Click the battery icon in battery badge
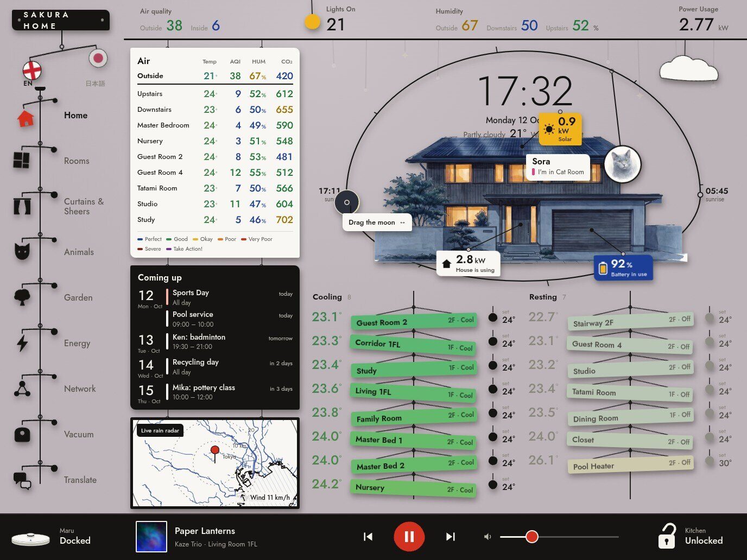The height and width of the screenshot is (560, 747). (603, 268)
